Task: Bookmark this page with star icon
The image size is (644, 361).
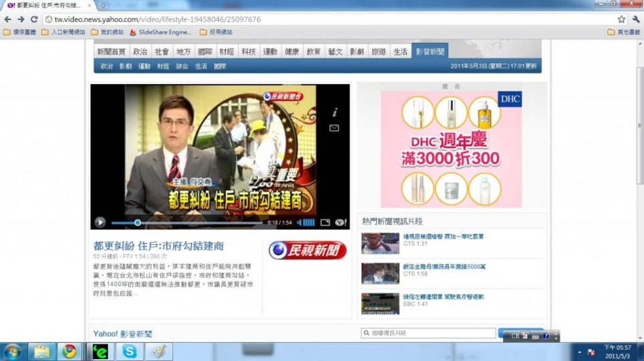Action: point(621,19)
